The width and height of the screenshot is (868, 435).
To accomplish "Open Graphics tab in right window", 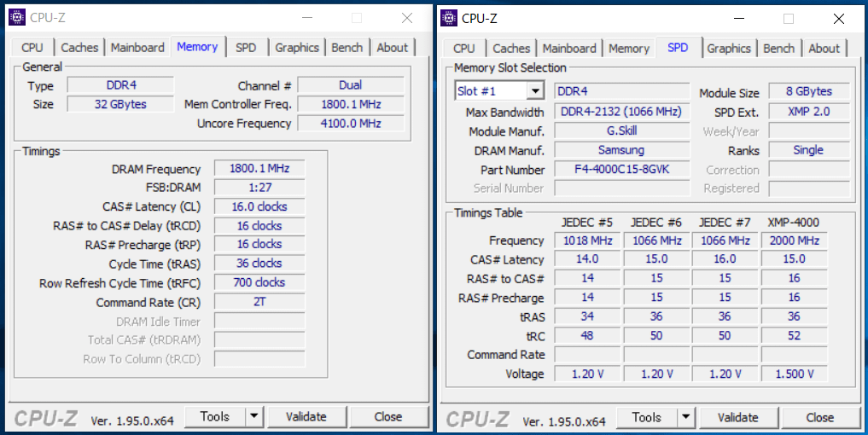I will coord(729,48).
